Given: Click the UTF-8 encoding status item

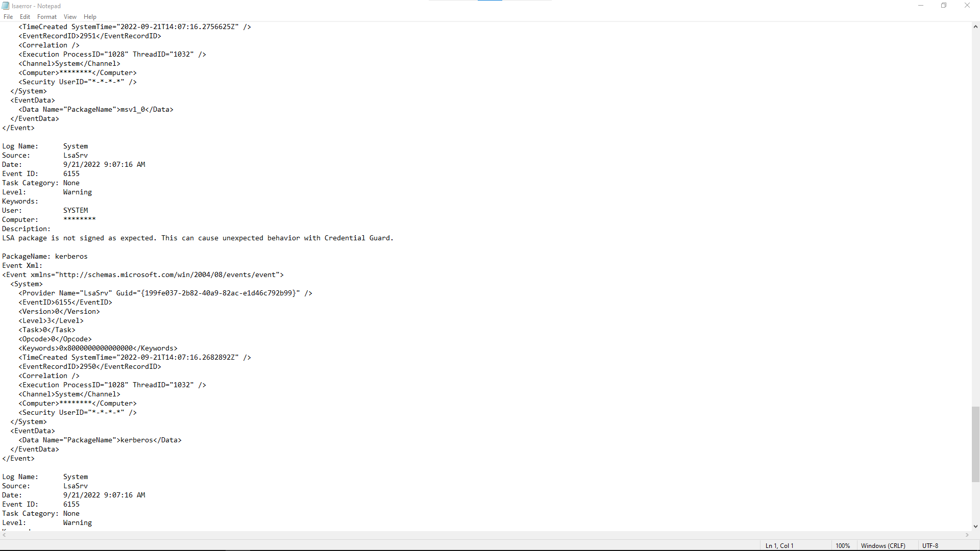Looking at the screenshot, I should pos(930,545).
